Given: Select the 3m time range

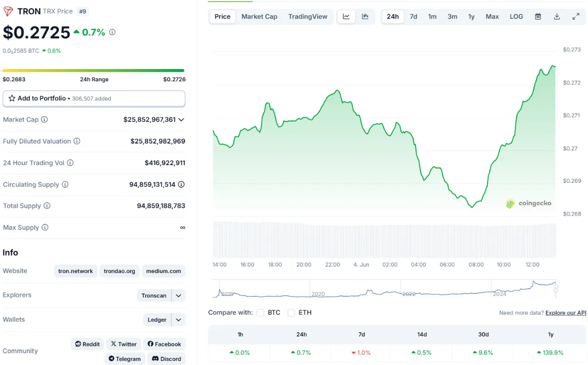Looking at the screenshot, I should 452,17.
